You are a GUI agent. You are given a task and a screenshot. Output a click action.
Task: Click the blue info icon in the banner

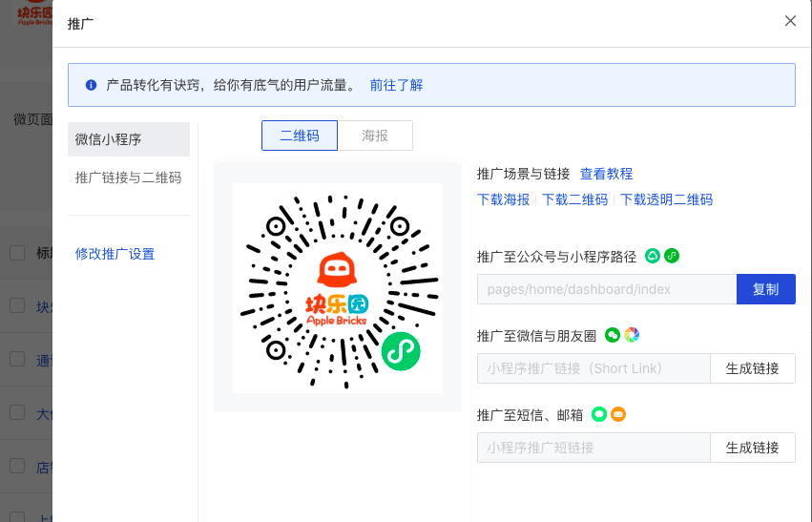pyautogui.click(x=92, y=85)
